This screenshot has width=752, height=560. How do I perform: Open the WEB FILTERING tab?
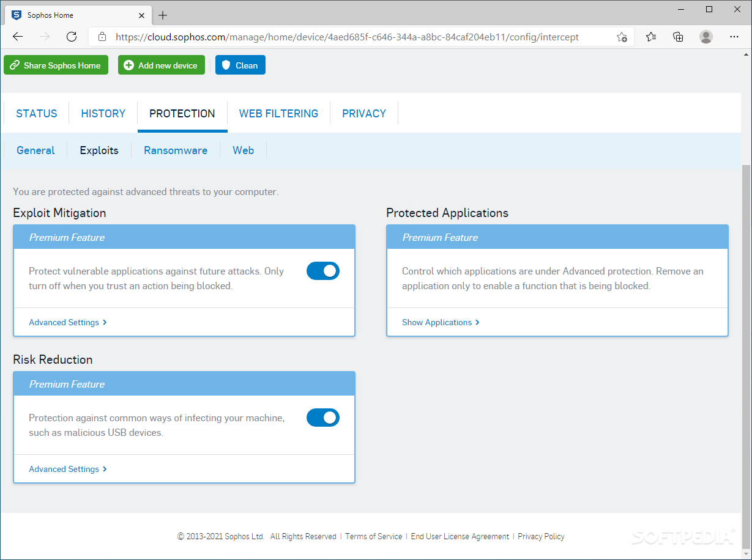[x=278, y=113]
